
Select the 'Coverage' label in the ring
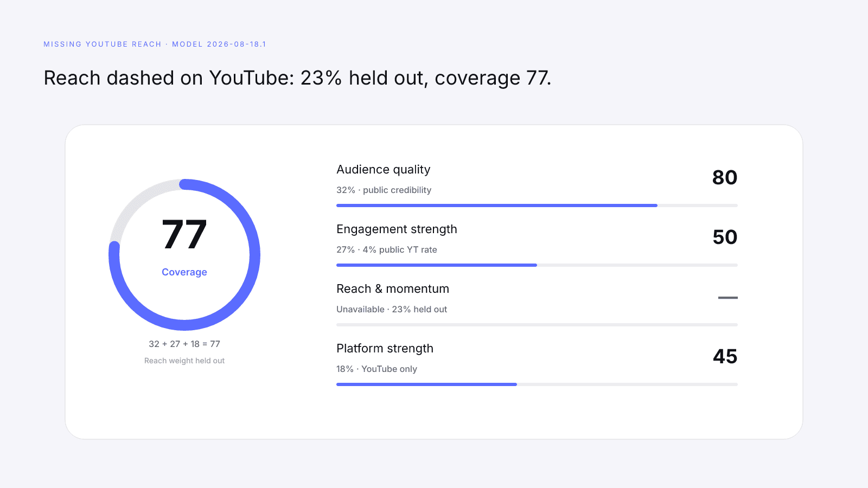184,272
